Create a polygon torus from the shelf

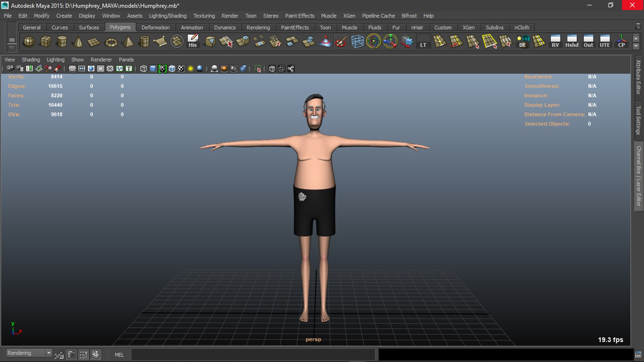[111, 42]
